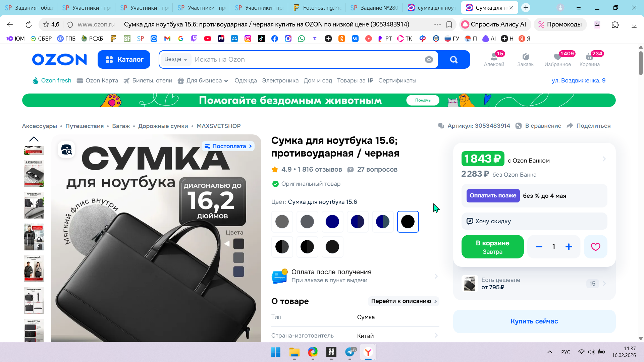This screenshot has width=644, height=362.
Task: Decrease quantity with the minus button
Action: pos(539,247)
